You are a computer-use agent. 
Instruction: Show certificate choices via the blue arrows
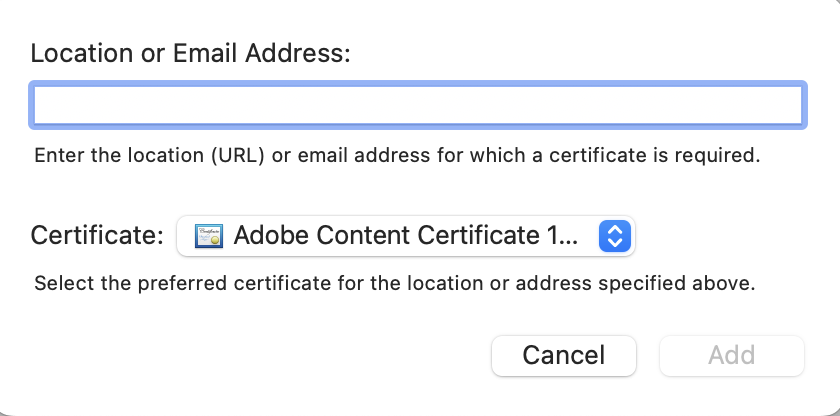615,236
